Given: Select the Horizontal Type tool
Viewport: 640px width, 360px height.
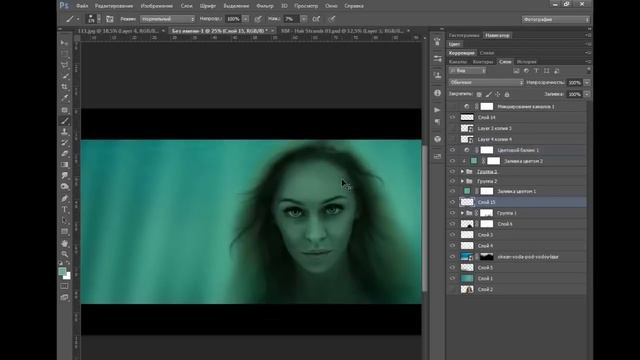Looking at the screenshot, I should coord(64,209).
